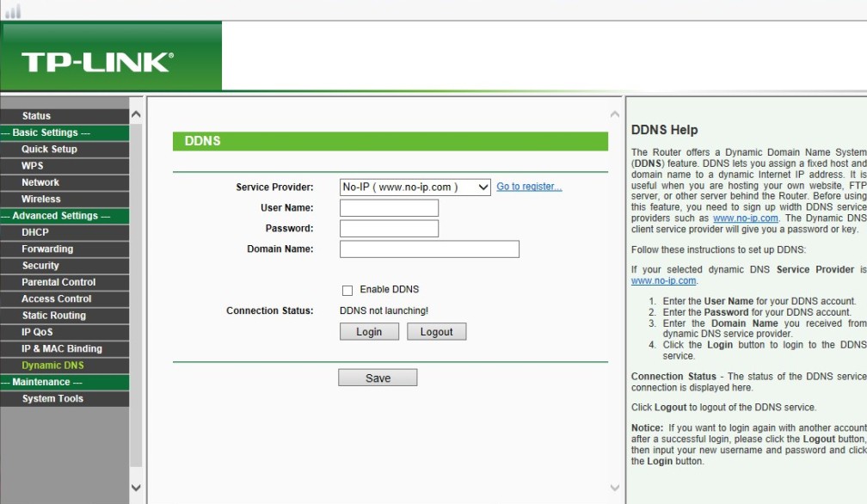Click main panel scroll down arrow
The height and width of the screenshot is (504, 867).
click(615, 488)
